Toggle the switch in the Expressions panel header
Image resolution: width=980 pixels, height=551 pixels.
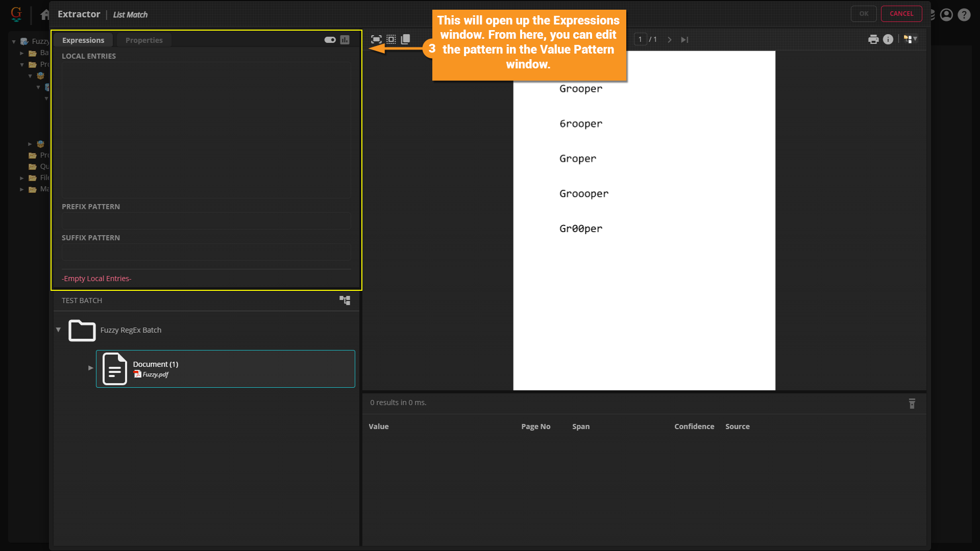(x=330, y=40)
